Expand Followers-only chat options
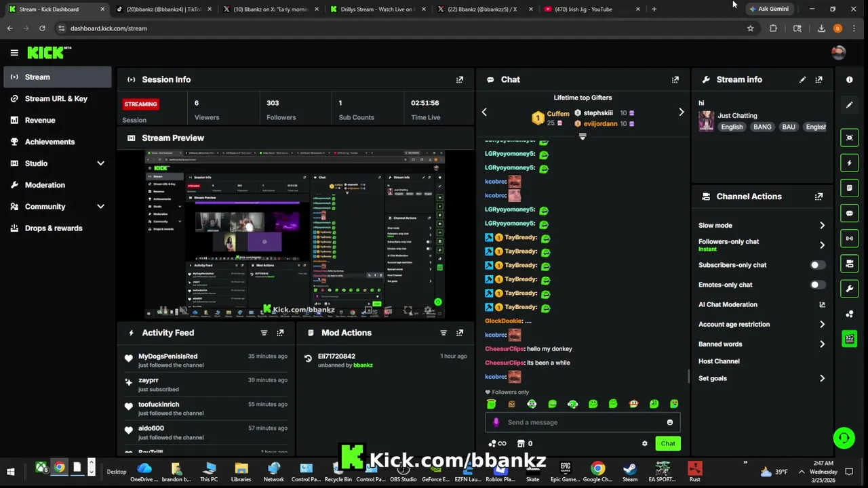The image size is (868, 488). 822,245
